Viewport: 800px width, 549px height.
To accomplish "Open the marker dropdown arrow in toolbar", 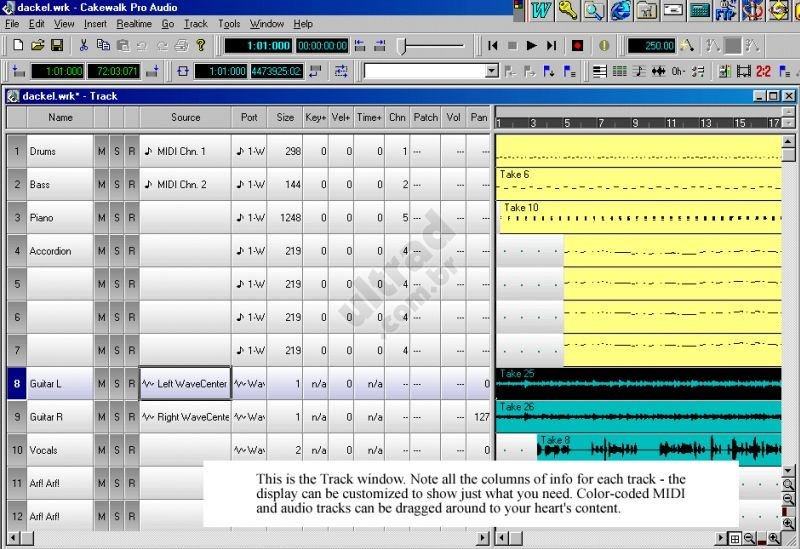I will coord(491,71).
